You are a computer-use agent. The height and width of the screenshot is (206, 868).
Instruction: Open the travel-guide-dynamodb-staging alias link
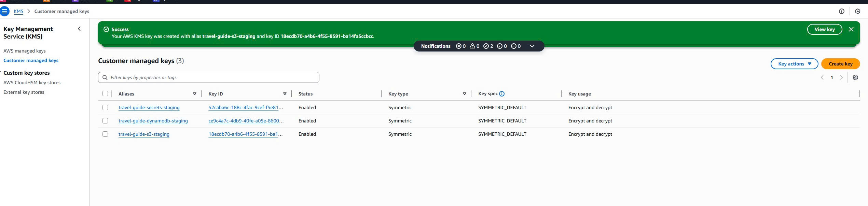point(153,121)
